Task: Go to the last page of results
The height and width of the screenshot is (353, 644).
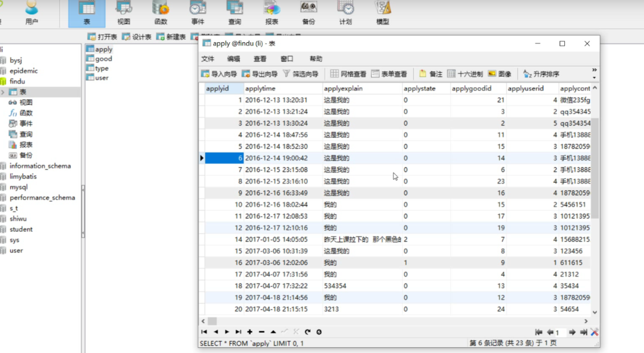Action: 584,332
